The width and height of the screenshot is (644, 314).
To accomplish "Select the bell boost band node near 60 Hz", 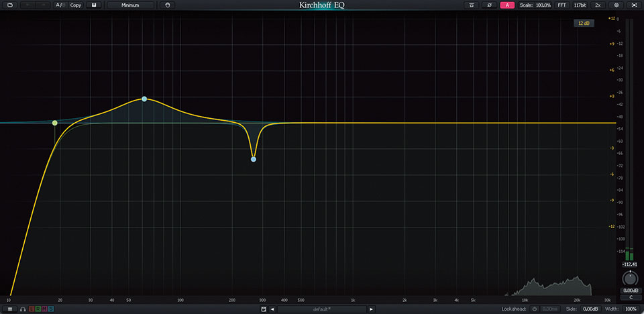I will 144,99.
